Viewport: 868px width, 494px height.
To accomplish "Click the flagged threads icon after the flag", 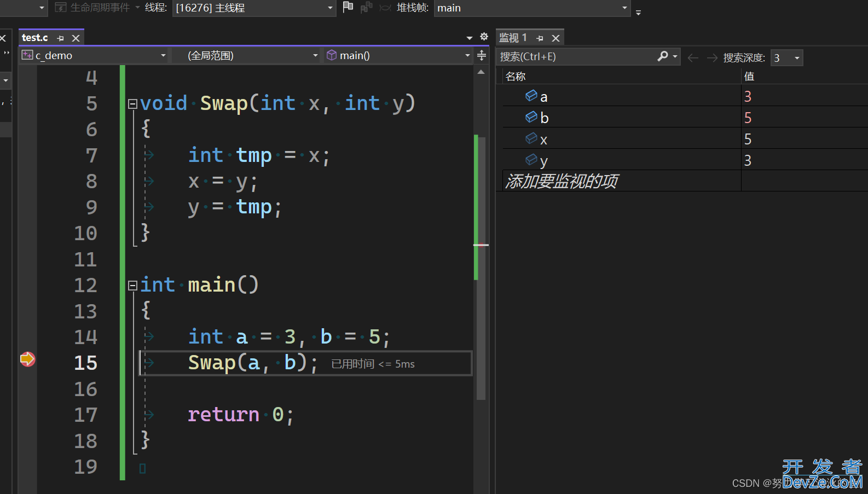I will tap(366, 7).
